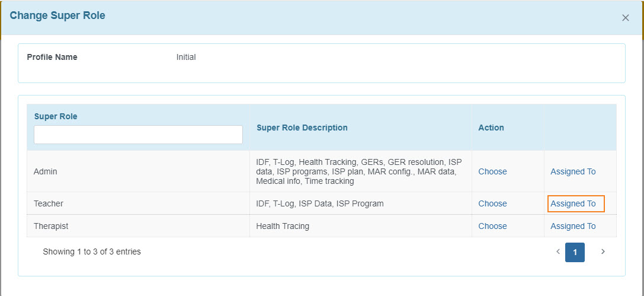Click the Profile Name value Initial
644x296 pixels.
pos(186,57)
